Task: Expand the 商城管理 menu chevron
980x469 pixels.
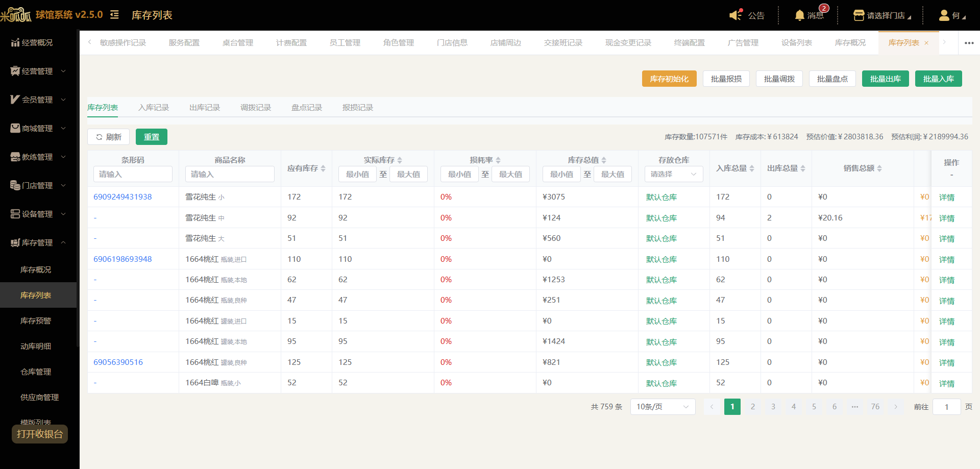Action: (x=63, y=128)
